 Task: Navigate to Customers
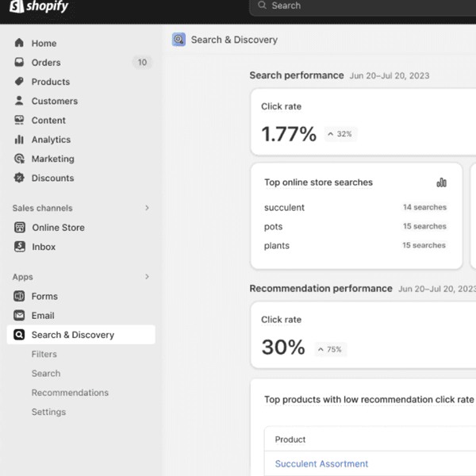click(x=55, y=101)
